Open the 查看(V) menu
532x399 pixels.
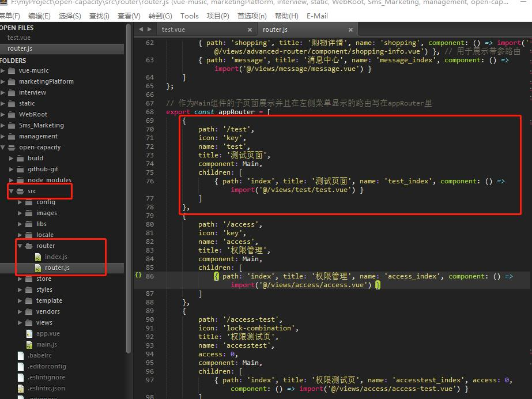click(x=129, y=16)
